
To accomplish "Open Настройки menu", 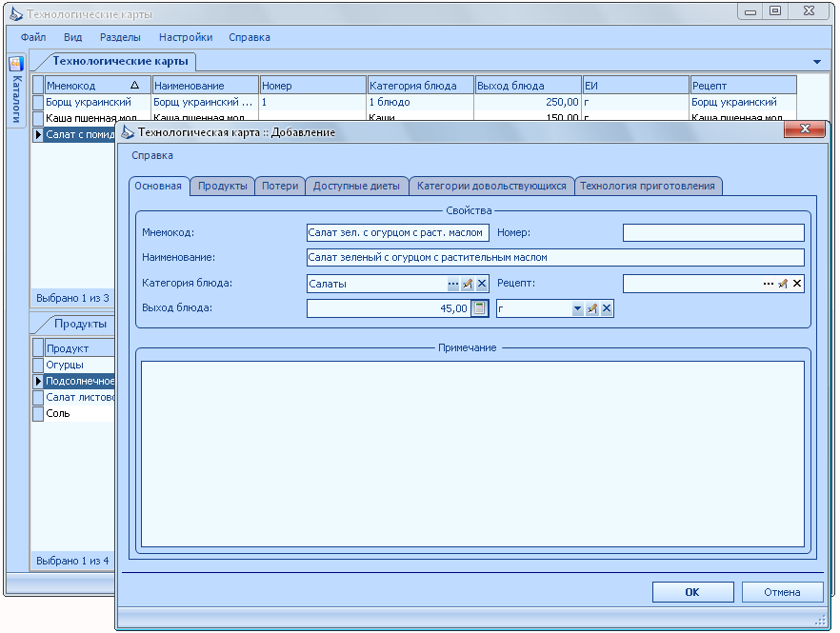I will pos(186,37).
